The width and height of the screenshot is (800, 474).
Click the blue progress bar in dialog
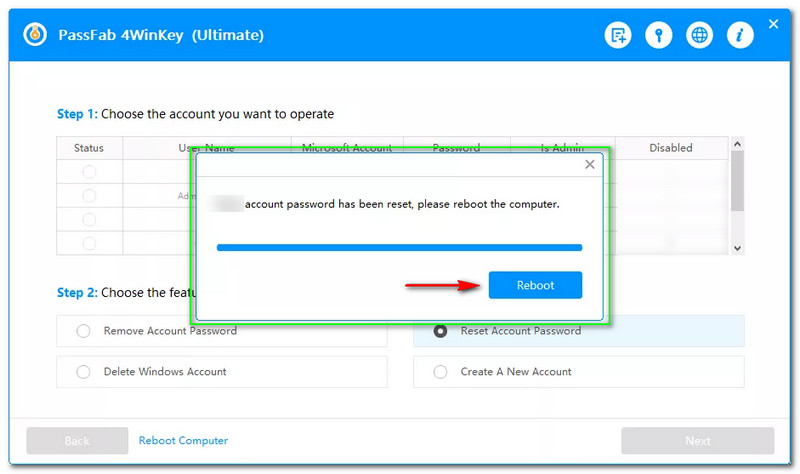(399, 246)
